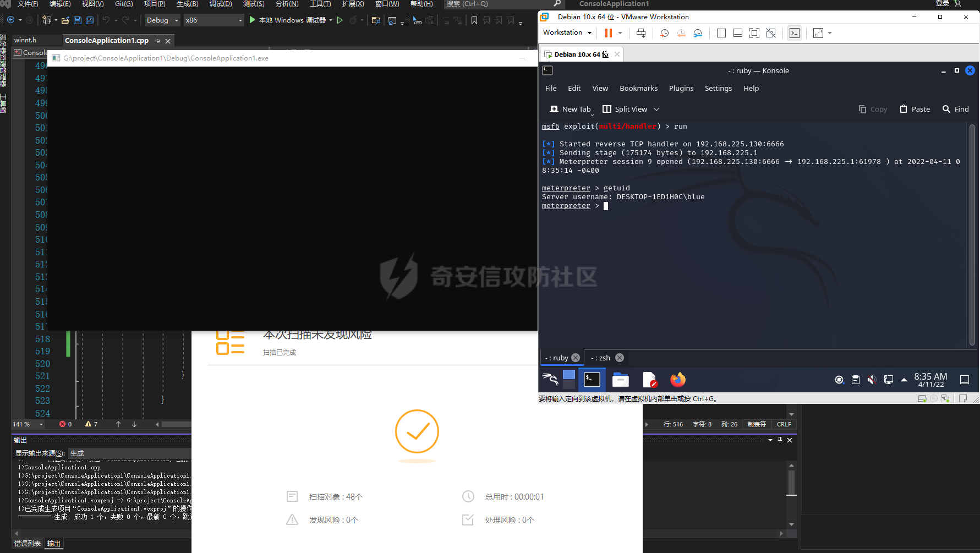Click the Save All icon in Visual Studio toolbar

pyautogui.click(x=90, y=20)
